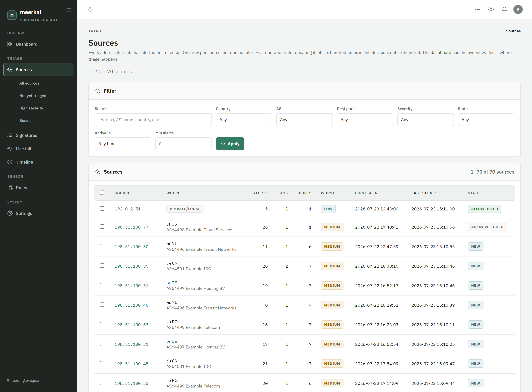Viewport: 532px width, 392px height.
Task: Open source 198.51.100.45
Action: [x=132, y=364]
